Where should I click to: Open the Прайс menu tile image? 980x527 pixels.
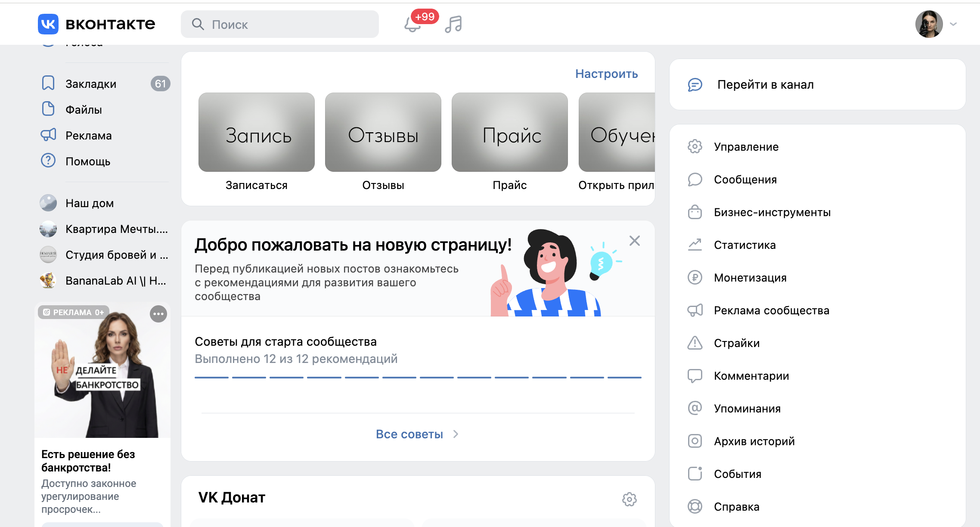(510, 132)
